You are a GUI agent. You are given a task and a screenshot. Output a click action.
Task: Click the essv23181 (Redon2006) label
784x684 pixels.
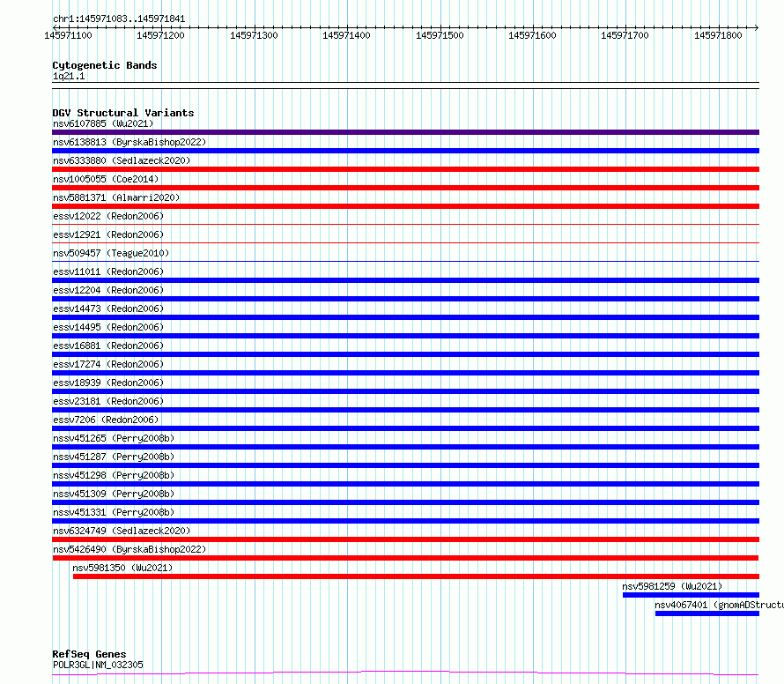pyautogui.click(x=108, y=401)
